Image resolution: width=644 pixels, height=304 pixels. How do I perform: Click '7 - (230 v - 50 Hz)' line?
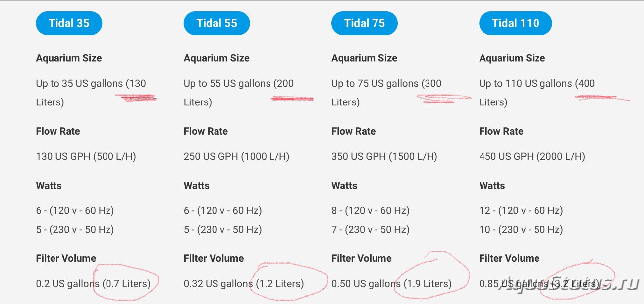tap(371, 230)
